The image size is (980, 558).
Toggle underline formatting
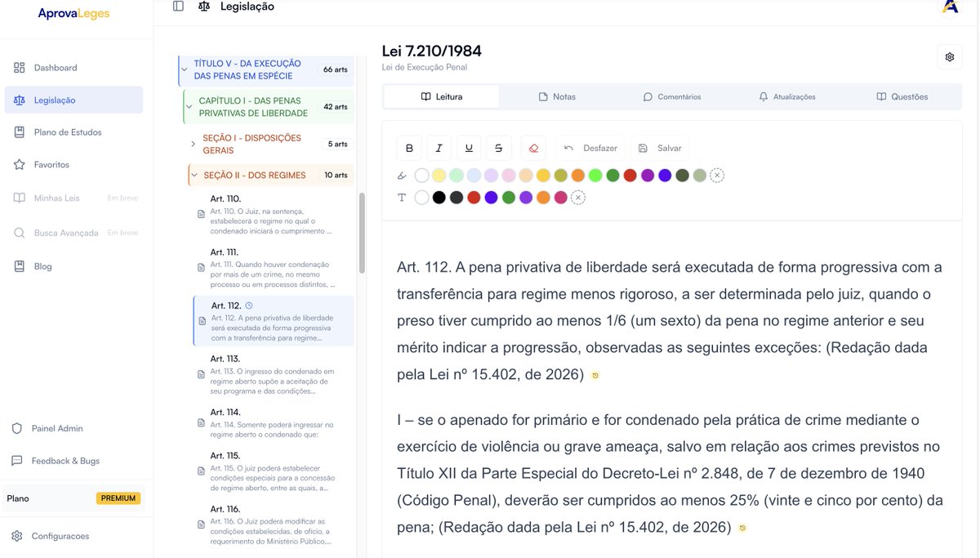469,148
